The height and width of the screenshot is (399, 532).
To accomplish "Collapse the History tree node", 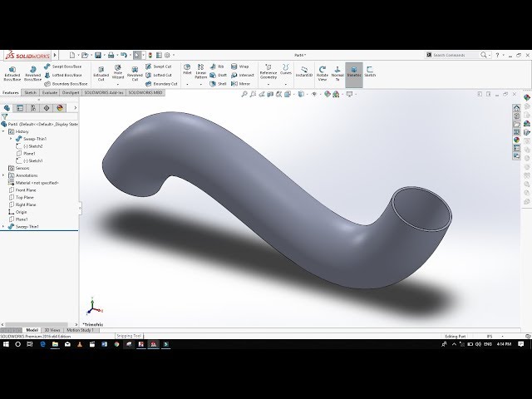I will [x=3, y=131].
